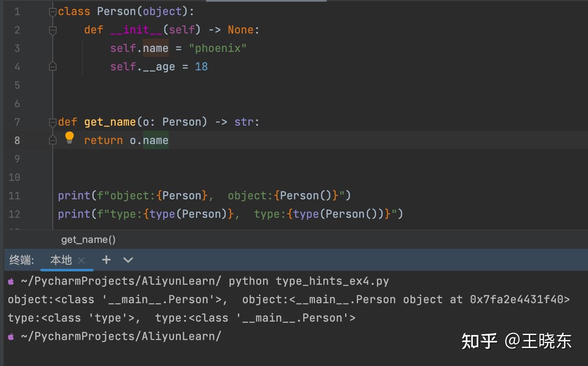Click the lightbulb quick-fix icon on line 8
Image resolution: width=588 pixels, height=366 pixels.
pos(69,137)
